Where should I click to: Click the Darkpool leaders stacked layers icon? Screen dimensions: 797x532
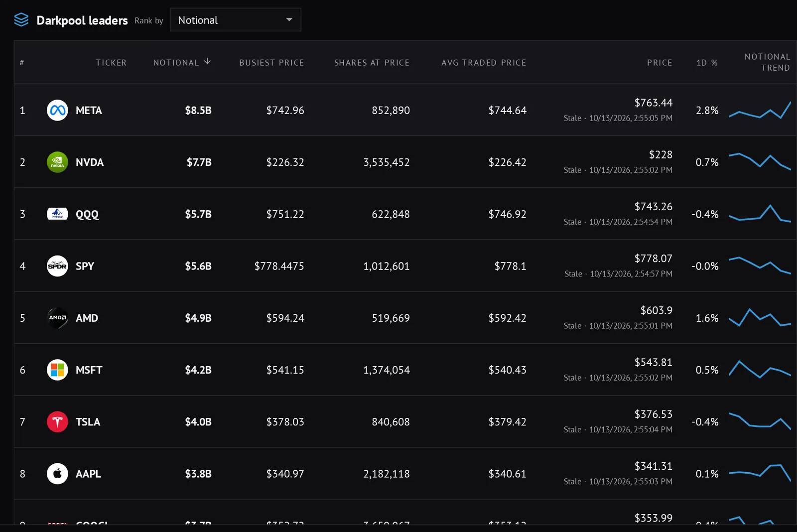point(21,20)
